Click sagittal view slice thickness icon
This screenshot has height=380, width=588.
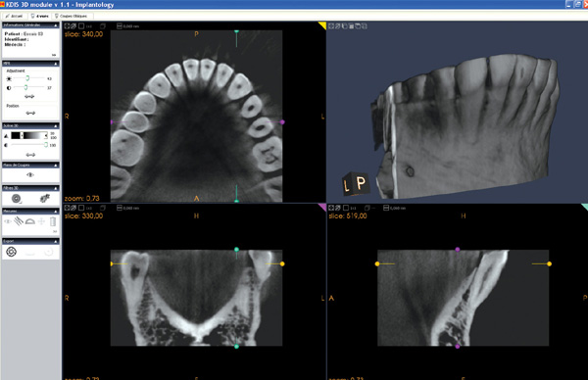(386, 208)
